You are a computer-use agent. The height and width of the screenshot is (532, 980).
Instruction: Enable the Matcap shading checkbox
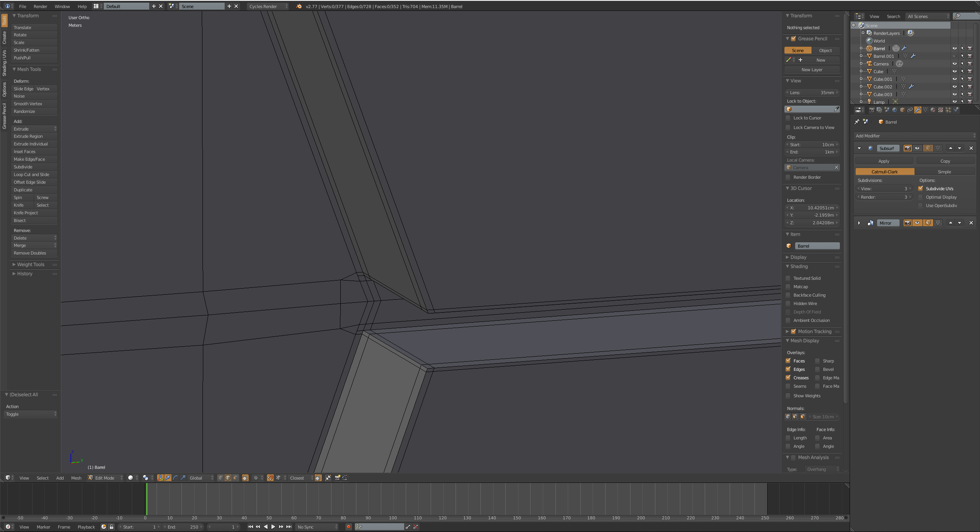788,287
